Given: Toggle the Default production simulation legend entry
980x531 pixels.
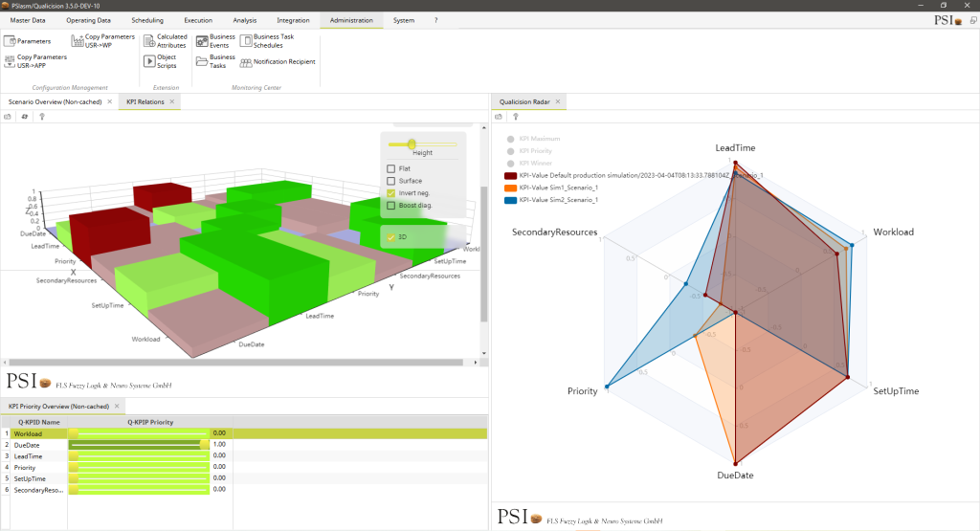Looking at the screenshot, I should coord(634,175).
